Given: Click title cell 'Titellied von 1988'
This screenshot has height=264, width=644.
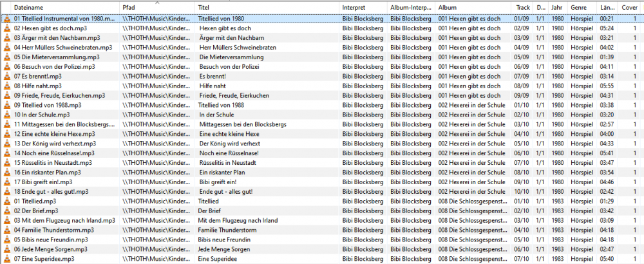Looking at the screenshot, I should click(x=222, y=105).
